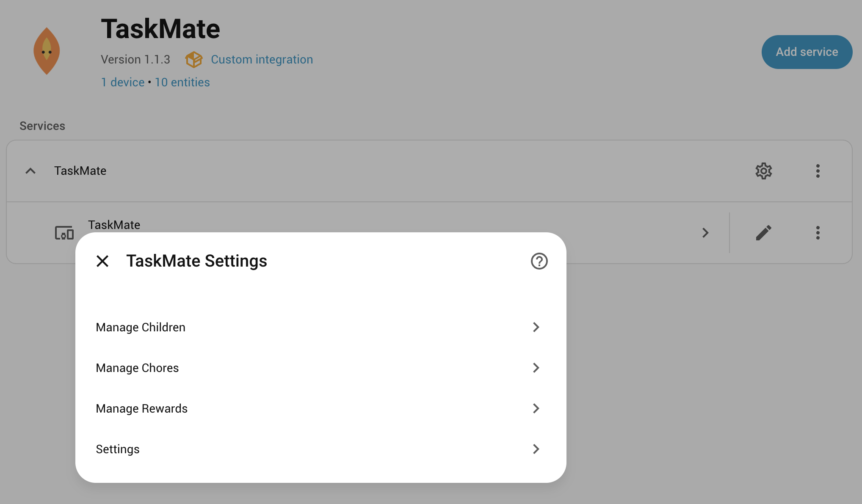Open the 1 device link

pos(123,82)
